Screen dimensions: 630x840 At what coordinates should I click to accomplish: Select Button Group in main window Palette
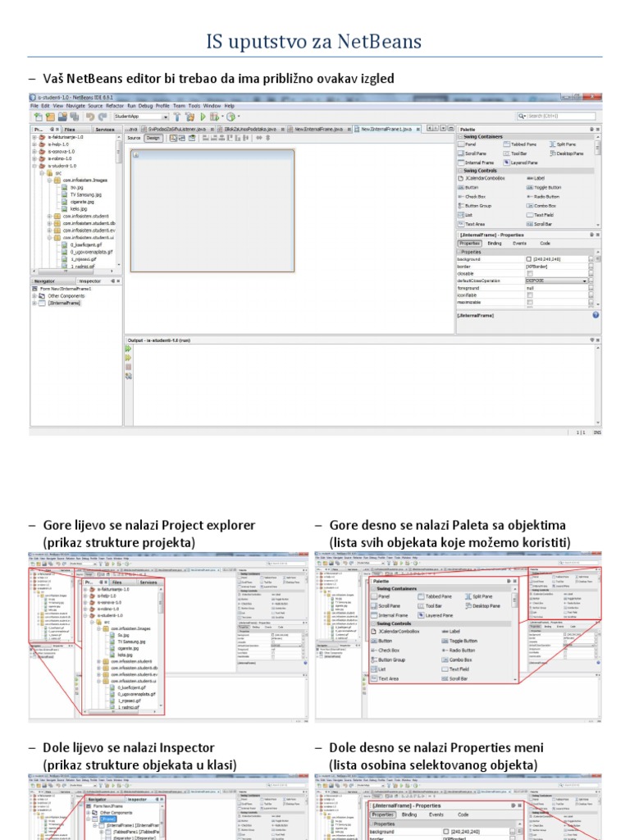[x=475, y=206]
